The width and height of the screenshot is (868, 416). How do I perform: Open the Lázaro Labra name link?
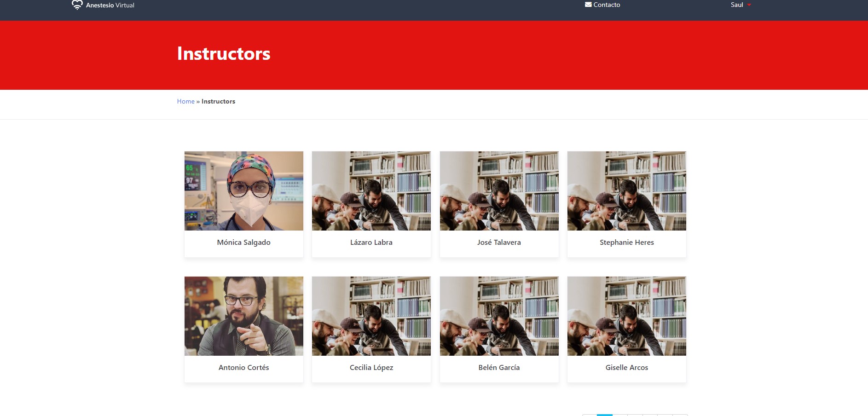pyautogui.click(x=371, y=243)
